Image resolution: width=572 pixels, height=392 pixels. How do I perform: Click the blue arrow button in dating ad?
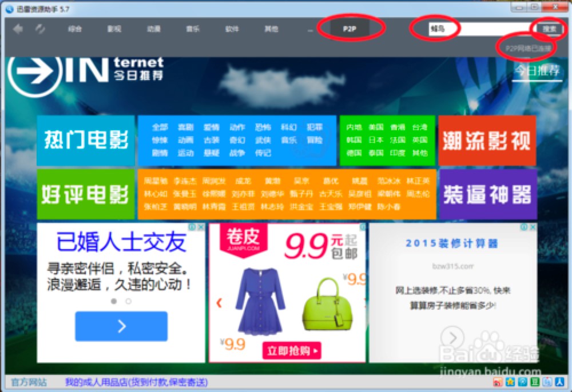[x=121, y=326]
